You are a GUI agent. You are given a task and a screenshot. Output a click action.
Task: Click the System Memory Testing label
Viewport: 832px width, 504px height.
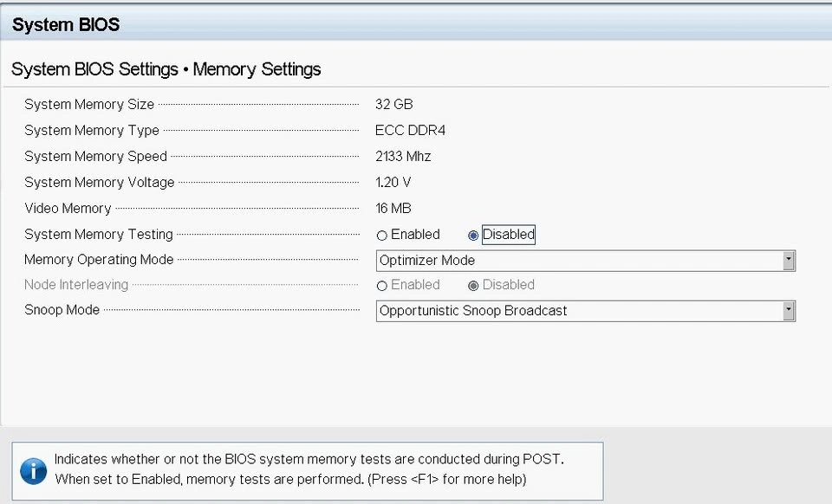[99, 235]
